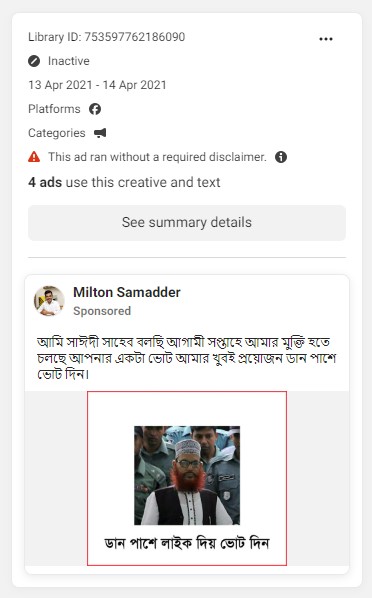The height and width of the screenshot is (598, 372).
Task: Click the Inactive status icon
Action: 34,61
